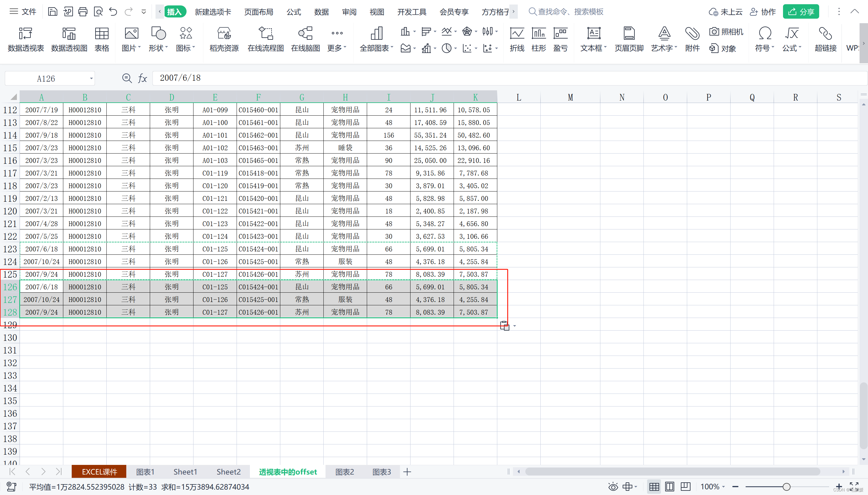Insert a column sparkline (柱形)
Viewport: 868px width, 495px height.
point(539,39)
